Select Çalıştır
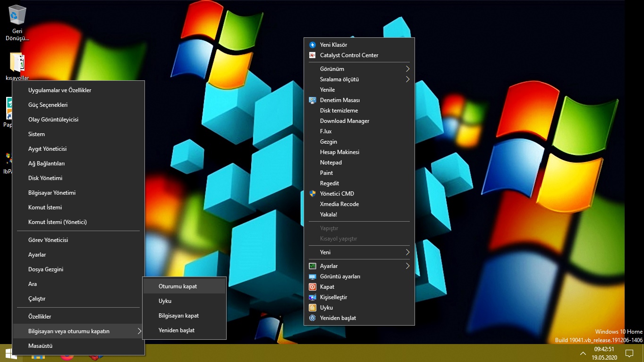This screenshot has width=644, height=362. [x=78, y=299]
